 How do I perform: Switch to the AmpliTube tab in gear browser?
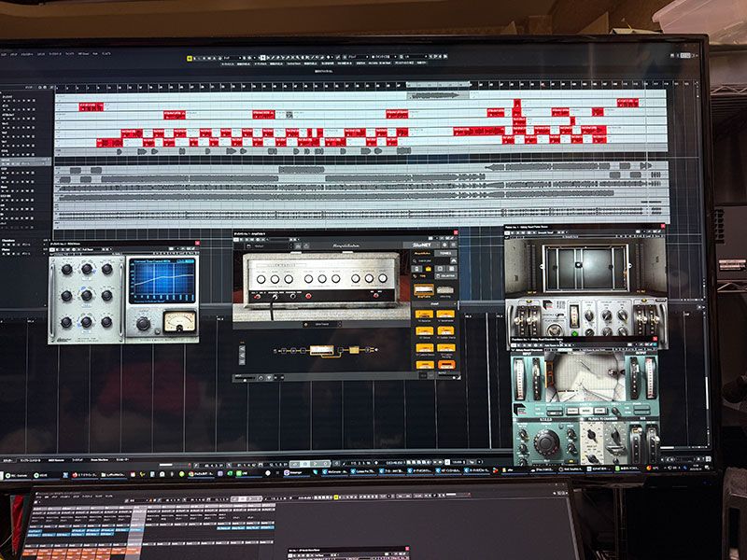pyautogui.click(x=422, y=253)
